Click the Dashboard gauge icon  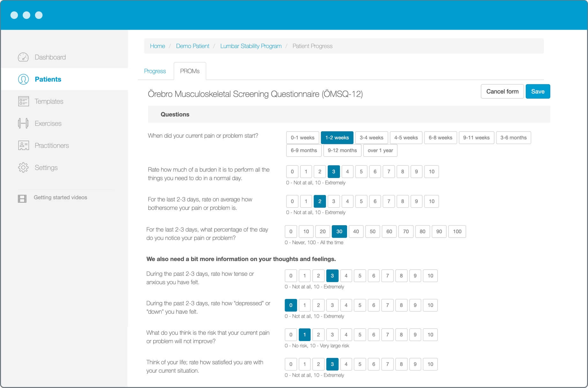point(23,57)
